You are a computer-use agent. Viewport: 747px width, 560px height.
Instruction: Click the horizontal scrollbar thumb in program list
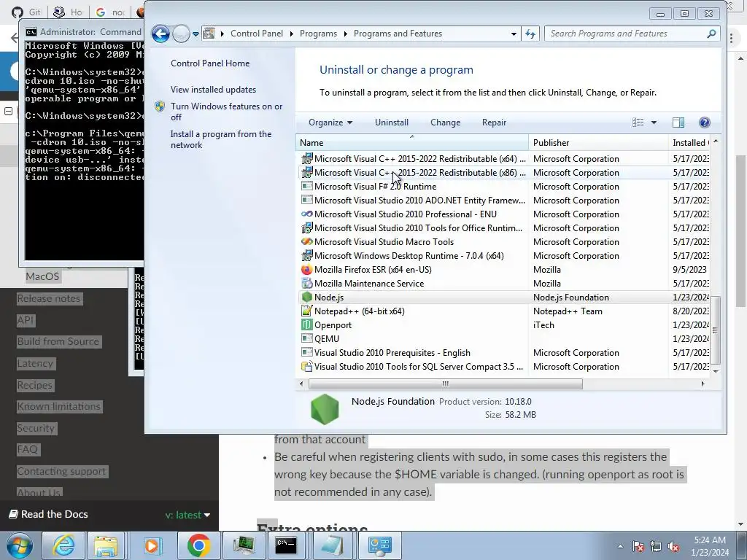(x=446, y=384)
